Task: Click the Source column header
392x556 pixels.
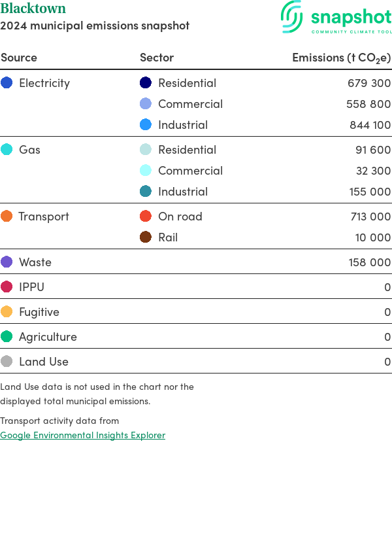Action: pos(19,58)
